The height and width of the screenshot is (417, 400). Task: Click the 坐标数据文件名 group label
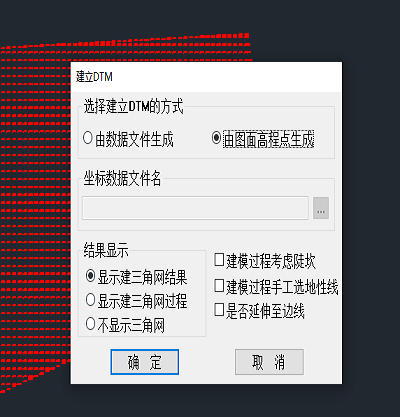(x=122, y=178)
